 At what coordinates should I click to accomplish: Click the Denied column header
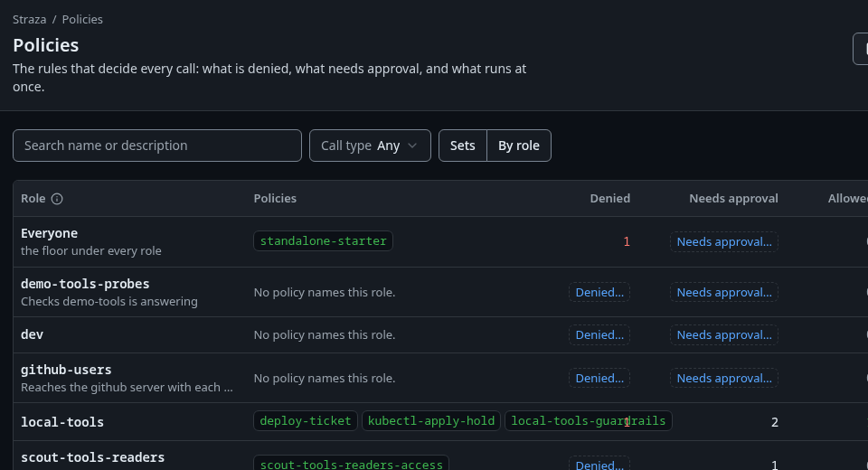point(610,198)
